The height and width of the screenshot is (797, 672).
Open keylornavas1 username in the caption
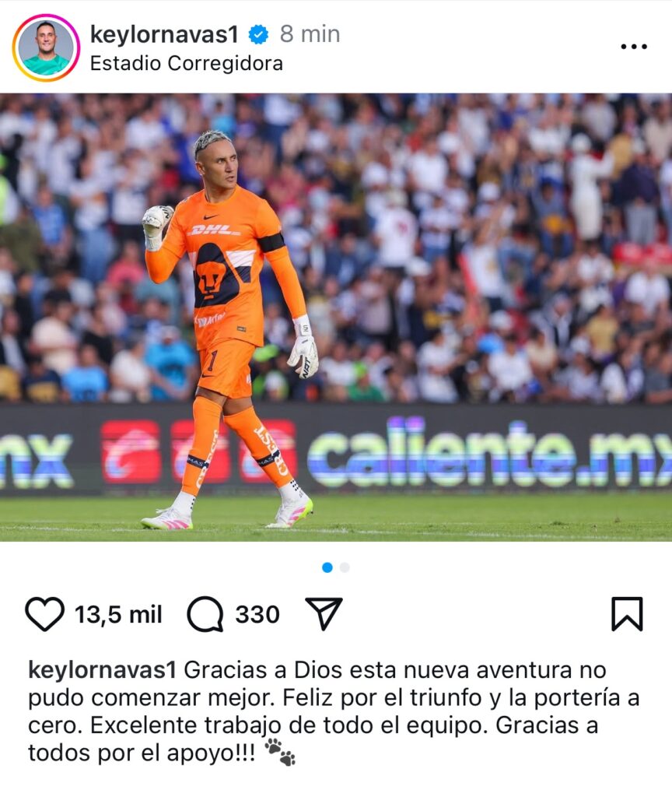click(102, 670)
